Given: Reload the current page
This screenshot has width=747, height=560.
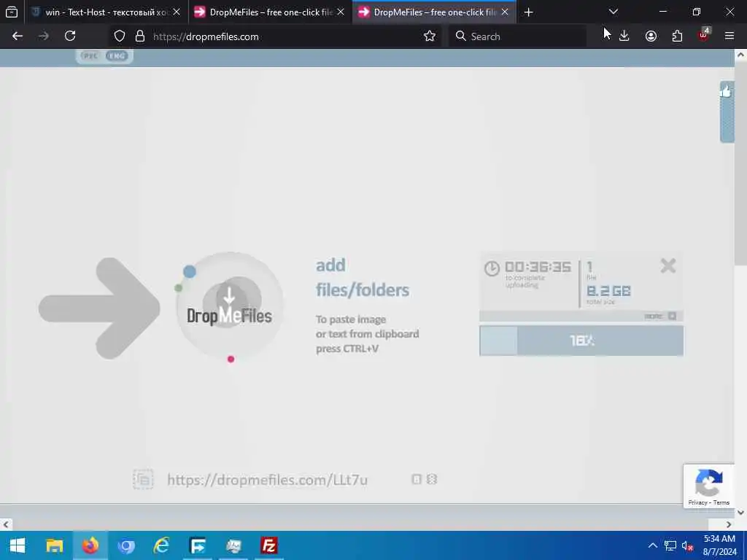Looking at the screenshot, I should [x=70, y=36].
